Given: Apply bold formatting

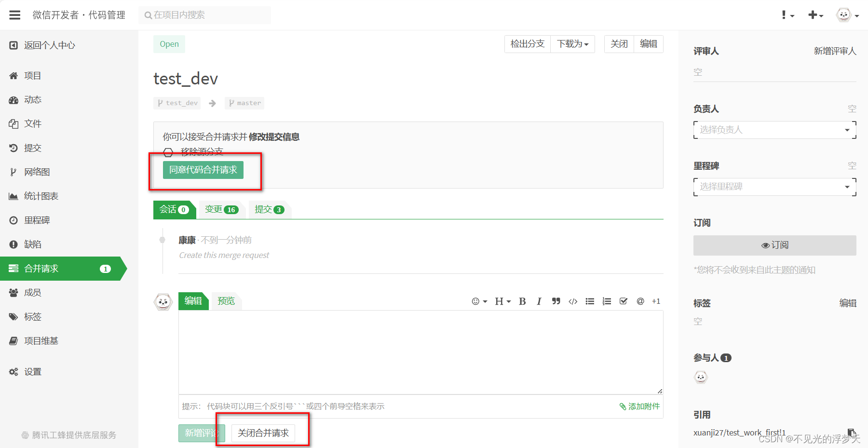Looking at the screenshot, I should (x=522, y=301).
